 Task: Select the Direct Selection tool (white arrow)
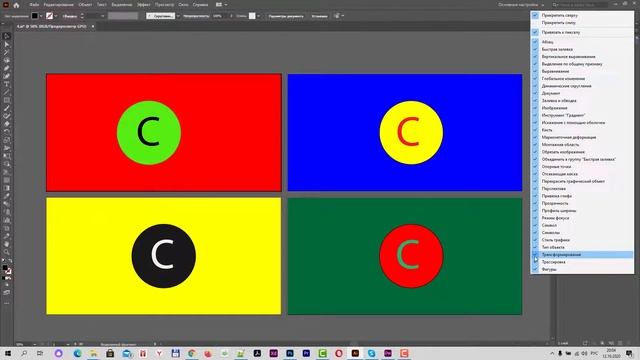pyautogui.click(x=7, y=44)
